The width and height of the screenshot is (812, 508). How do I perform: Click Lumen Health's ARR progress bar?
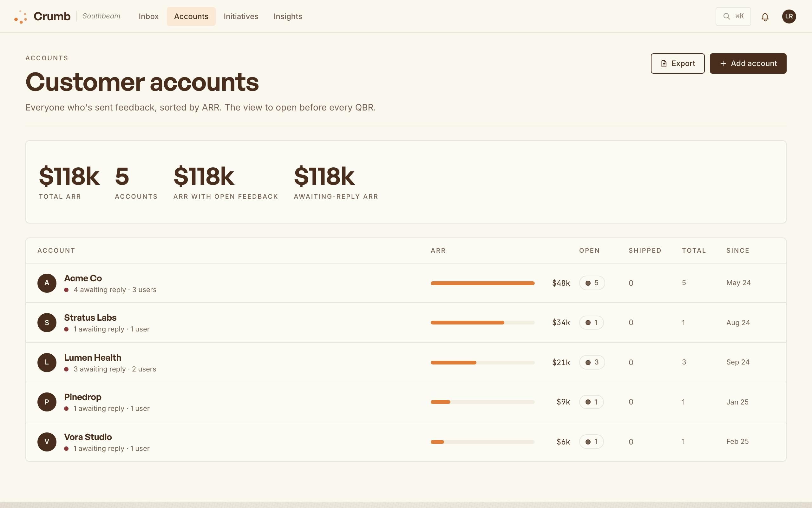(482, 363)
